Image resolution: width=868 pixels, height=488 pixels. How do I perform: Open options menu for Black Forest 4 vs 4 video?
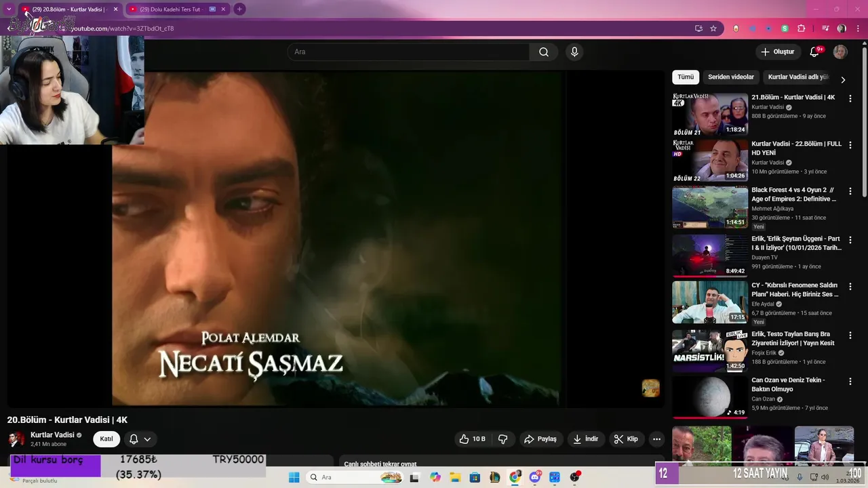coord(850,191)
